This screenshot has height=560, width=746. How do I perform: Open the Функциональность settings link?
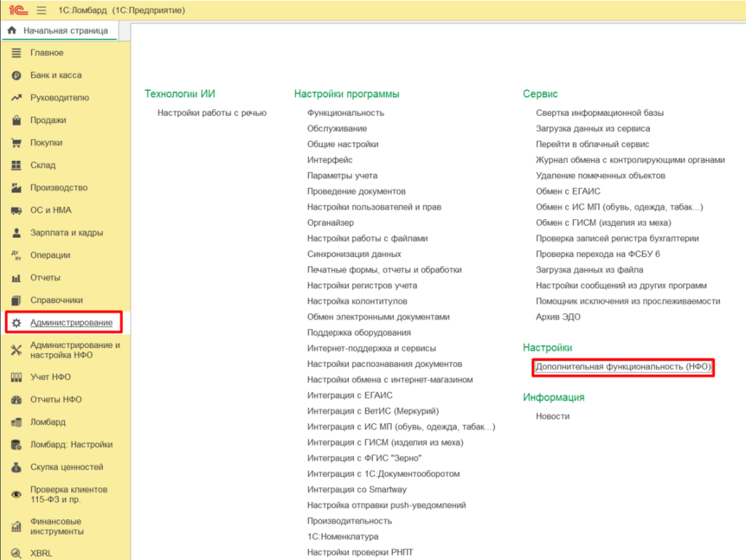[x=345, y=113]
